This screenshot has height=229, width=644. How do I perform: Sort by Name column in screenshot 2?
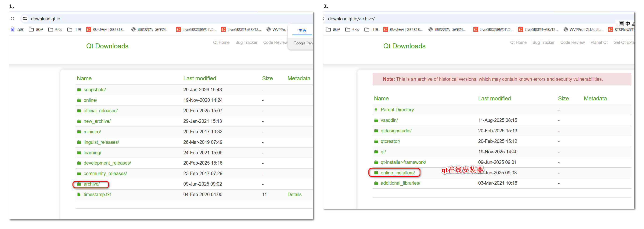tap(381, 99)
